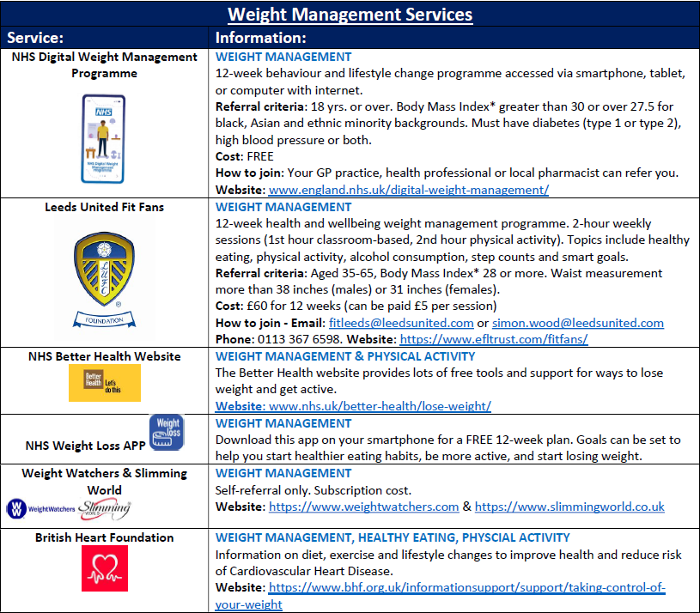
Task: Open the simon.wood@leedsunited.com email link
Action: coord(578,323)
